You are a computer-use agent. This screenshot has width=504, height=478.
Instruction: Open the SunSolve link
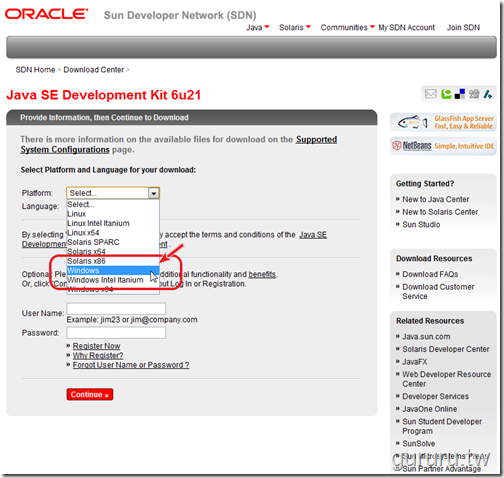418,443
